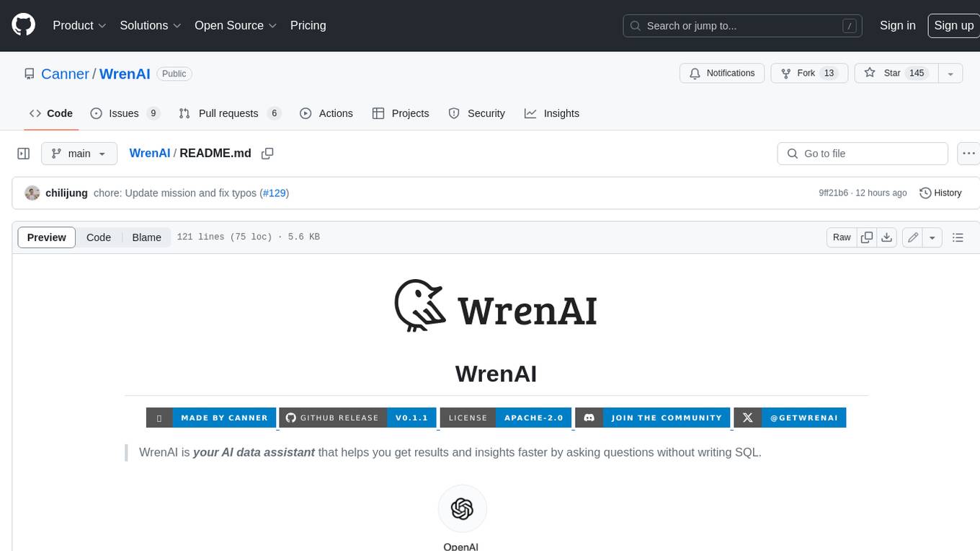This screenshot has width=980, height=551.
Task: Open the Security tab
Action: point(476,113)
